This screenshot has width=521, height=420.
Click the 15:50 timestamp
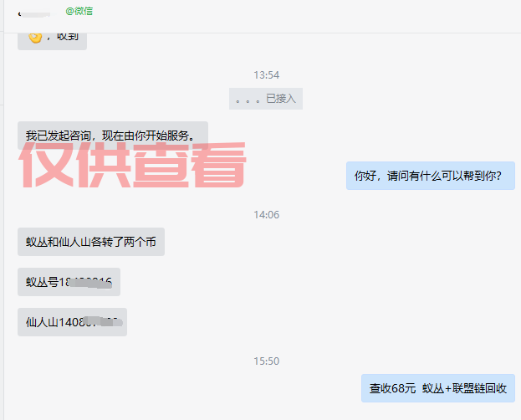click(x=267, y=361)
